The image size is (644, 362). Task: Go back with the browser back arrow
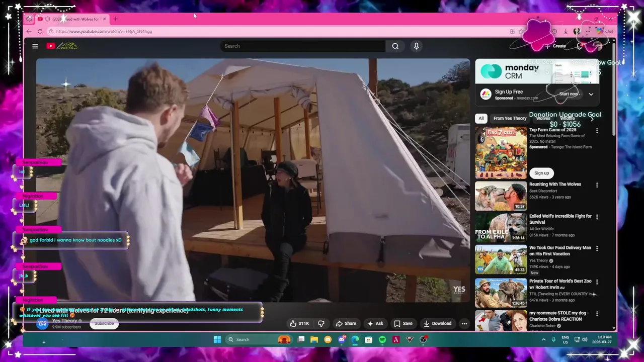click(x=29, y=31)
